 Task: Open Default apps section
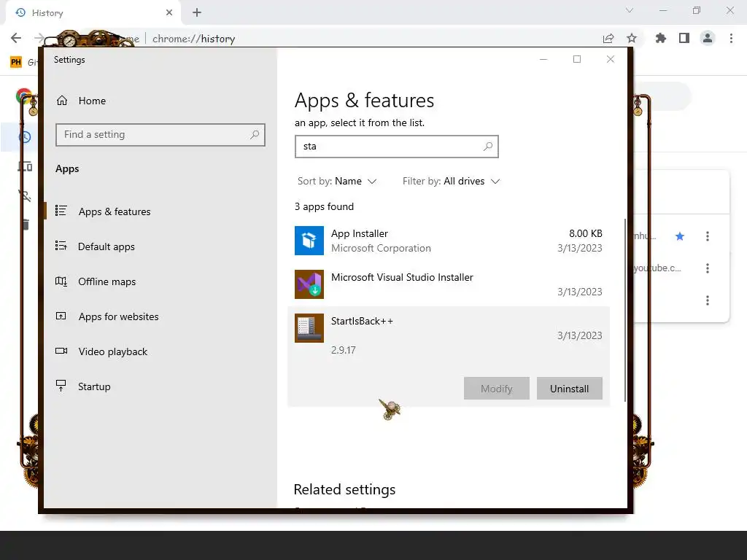pos(107,246)
